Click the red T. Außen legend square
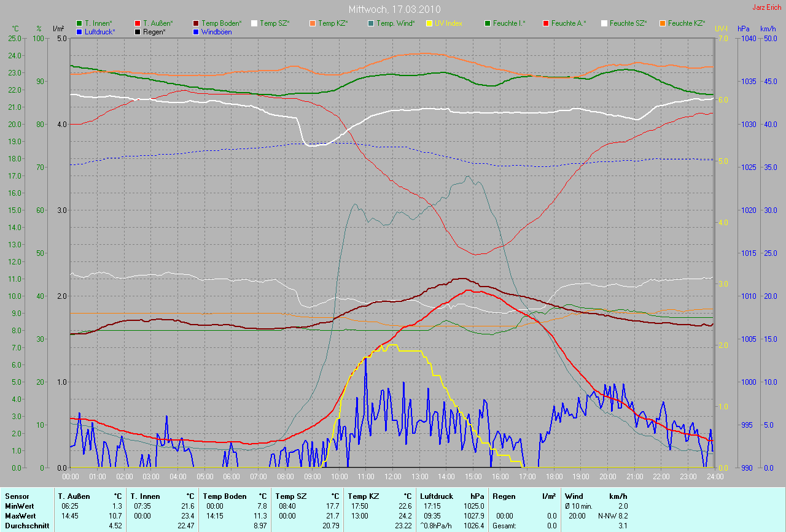The width and height of the screenshot is (786, 532). [138, 23]
